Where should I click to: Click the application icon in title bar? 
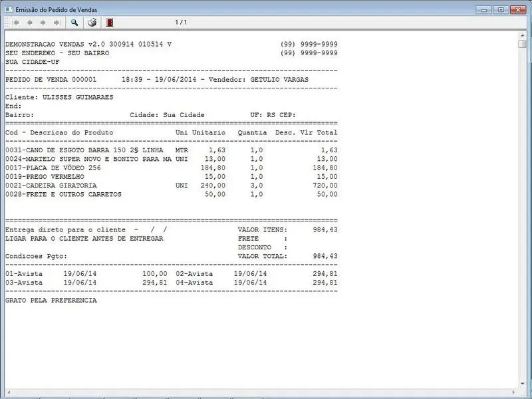coord(8,9)
